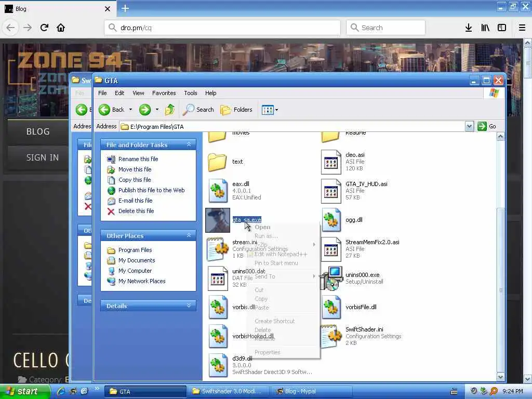The height and width of the screenshot is (399, 532).
Task: Open My Computer in Other Places
Action: pyautogui.click(x=135, y=271)
